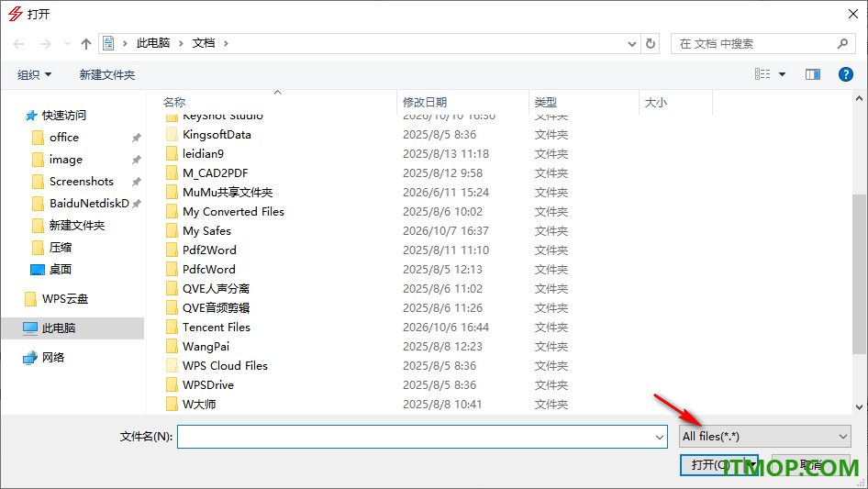Viewport: 868px width, 489px height.
Task: Open the 组织 menu
Action: click(34, 74)
